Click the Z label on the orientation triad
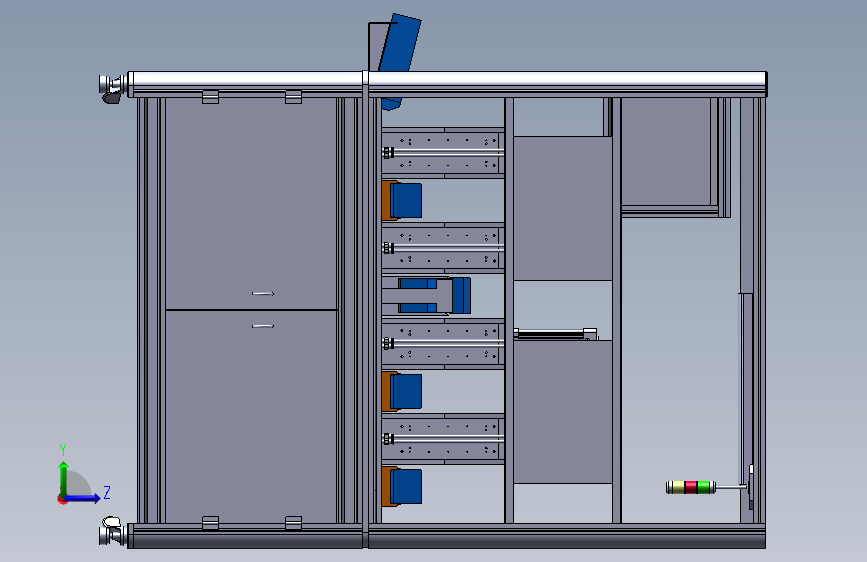This screenshot has height=562, width=867. pyautogui.click(x=107, y=492)
